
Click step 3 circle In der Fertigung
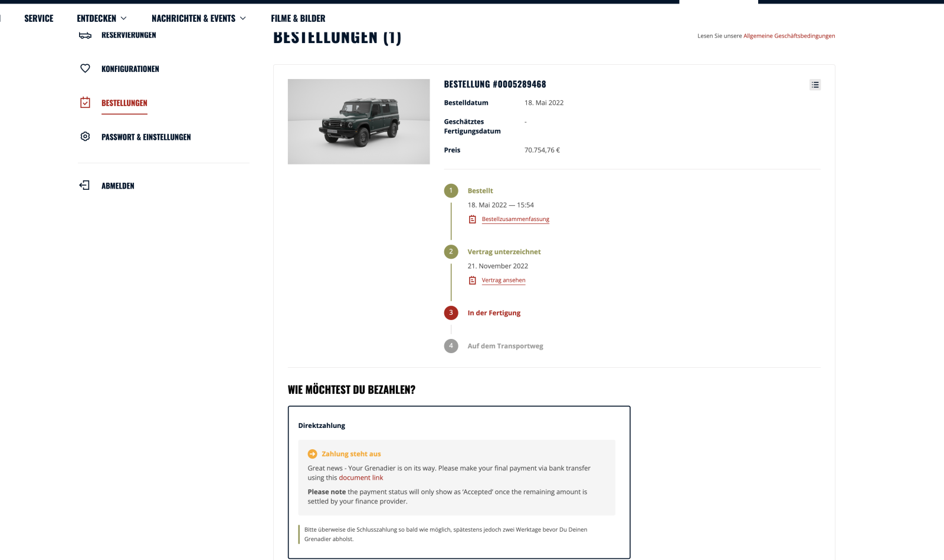pos(451,312)
